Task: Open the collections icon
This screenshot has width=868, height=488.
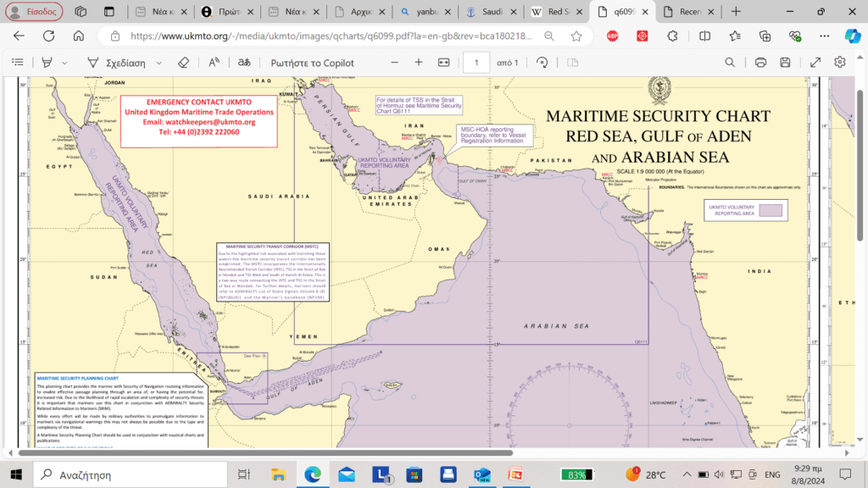Action: (765, 36)
